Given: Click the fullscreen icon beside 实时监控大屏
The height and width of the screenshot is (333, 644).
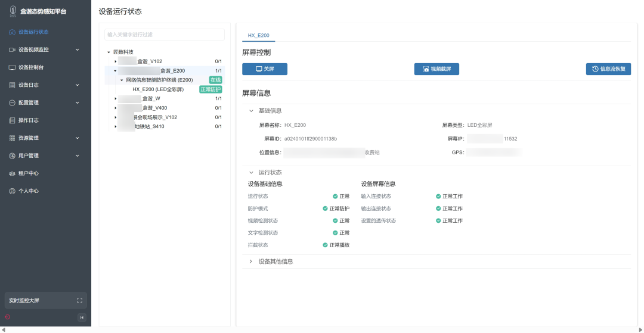Looking at the screenshot, I should click(x=80, y=300).
